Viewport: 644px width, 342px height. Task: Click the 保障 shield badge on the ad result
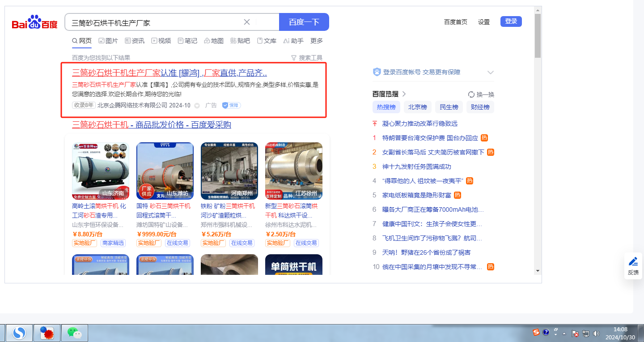tap(232, 105)
